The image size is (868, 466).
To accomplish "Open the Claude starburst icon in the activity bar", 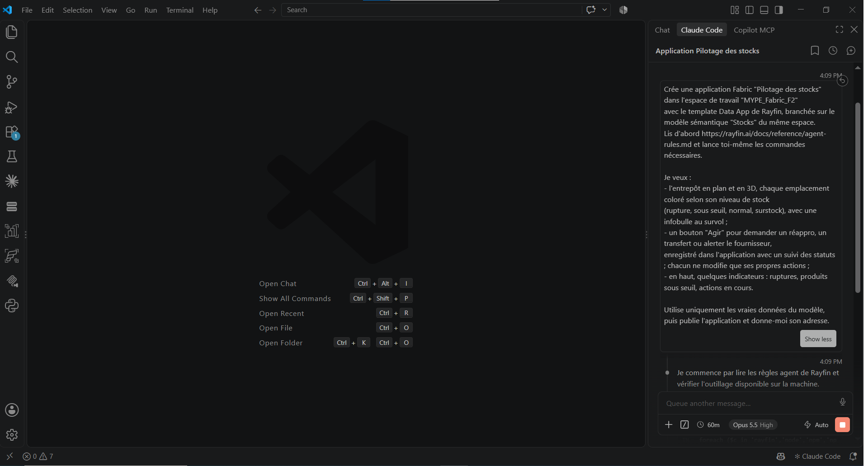I will [12, 181].
